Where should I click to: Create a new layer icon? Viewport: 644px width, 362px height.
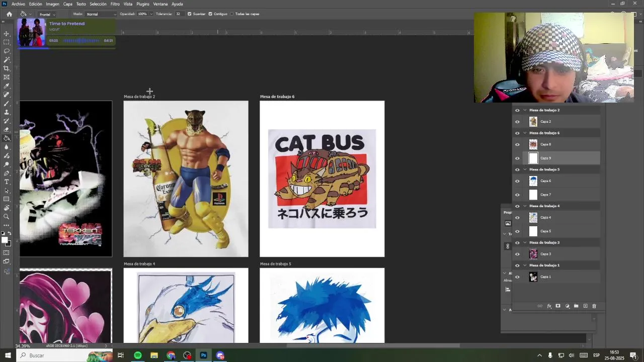585,306
